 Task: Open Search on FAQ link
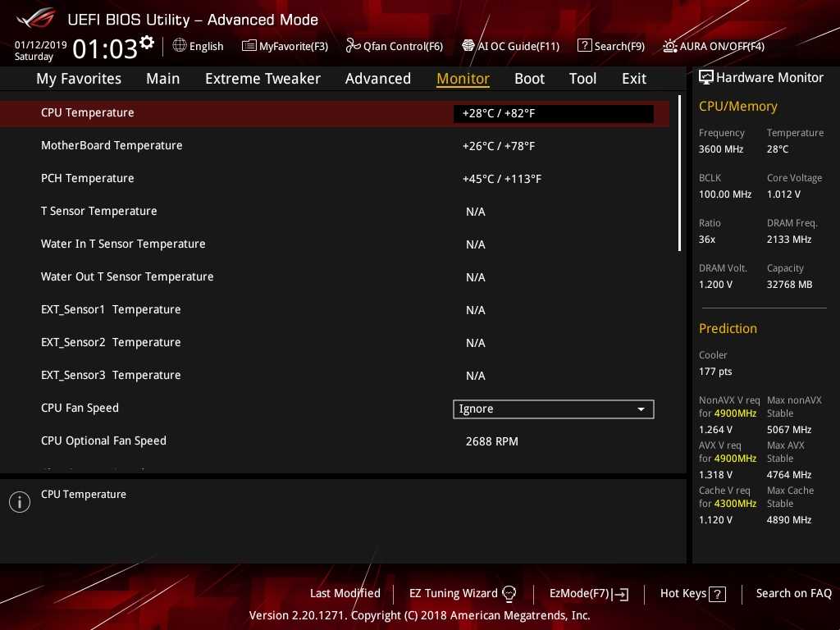click(x=793, y=593)
